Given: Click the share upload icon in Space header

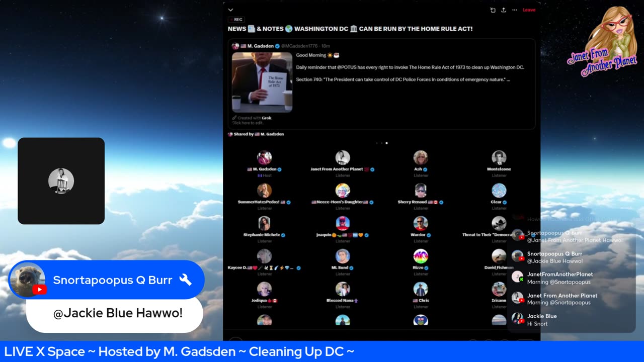Looking at the screenshot, I should click(504, 10).
